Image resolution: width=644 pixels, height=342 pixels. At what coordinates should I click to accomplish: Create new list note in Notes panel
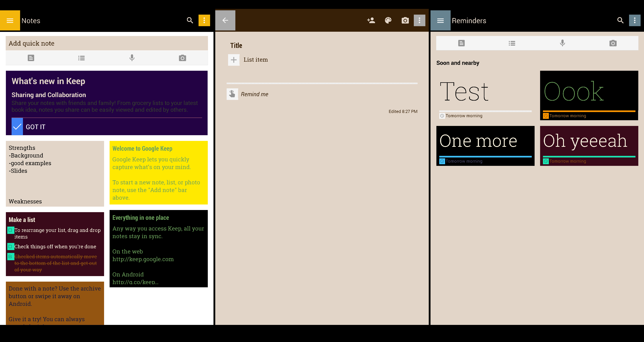point(81,58)
